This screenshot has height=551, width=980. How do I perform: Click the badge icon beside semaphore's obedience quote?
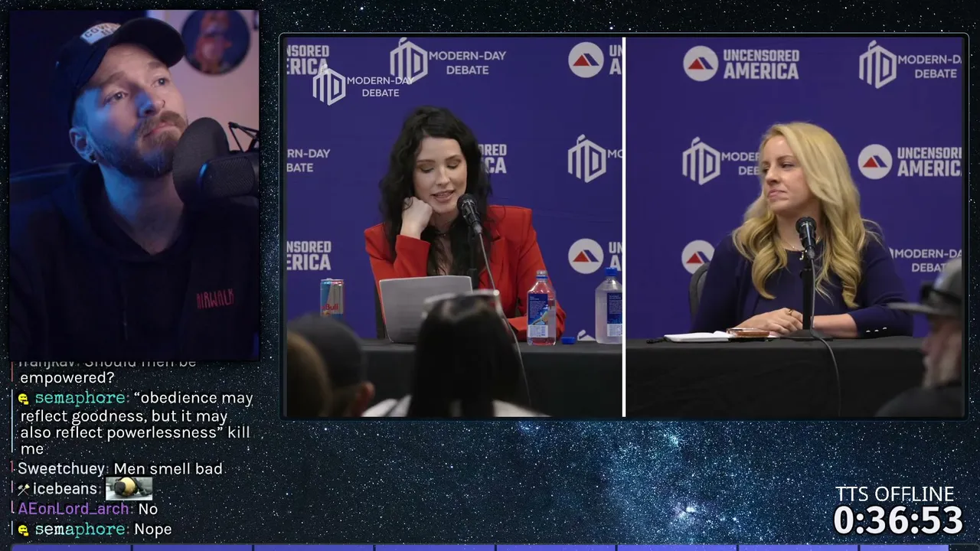24,399
